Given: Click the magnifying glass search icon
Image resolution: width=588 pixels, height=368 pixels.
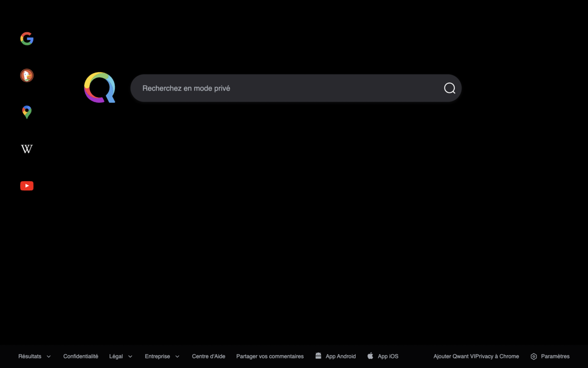Looking at the screenshot, I should tap(450, 88).
